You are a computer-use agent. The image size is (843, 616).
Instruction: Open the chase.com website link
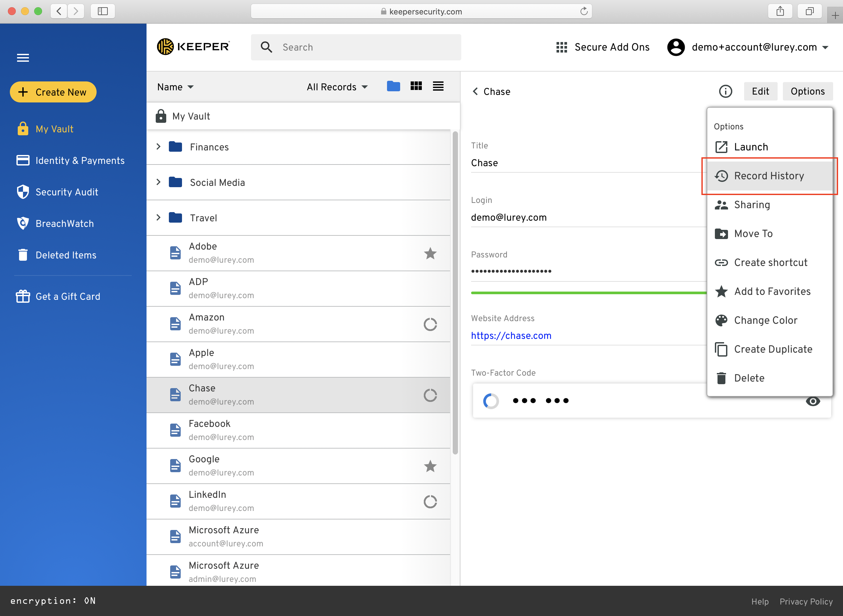tap(511, 336)
